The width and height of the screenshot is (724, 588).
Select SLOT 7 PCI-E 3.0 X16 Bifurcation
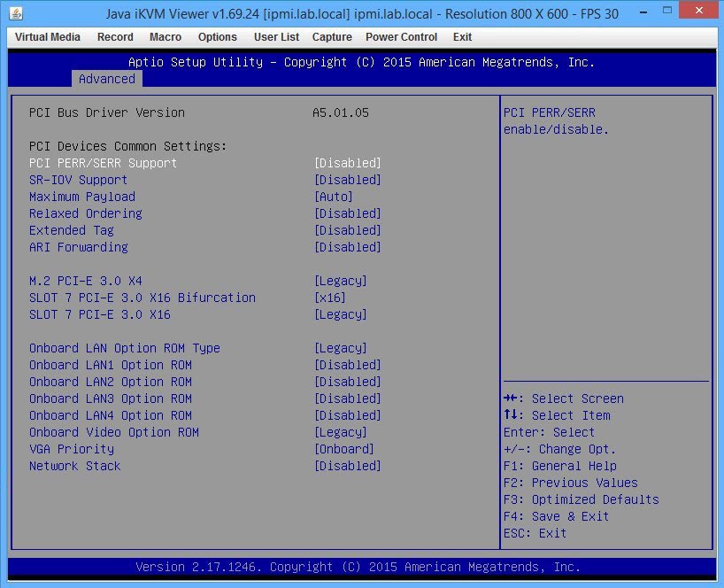[x=142, y=298]
